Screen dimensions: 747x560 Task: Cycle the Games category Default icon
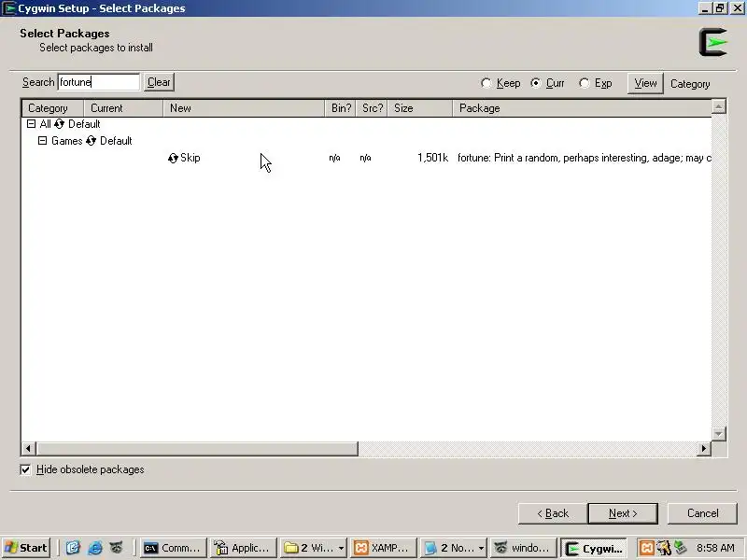click(x=91, y=141)
